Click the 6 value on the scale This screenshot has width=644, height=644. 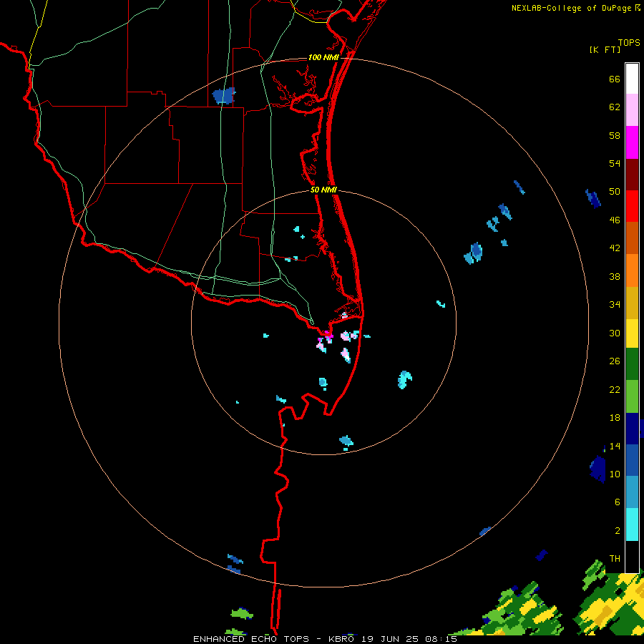[x=618, y=502]
